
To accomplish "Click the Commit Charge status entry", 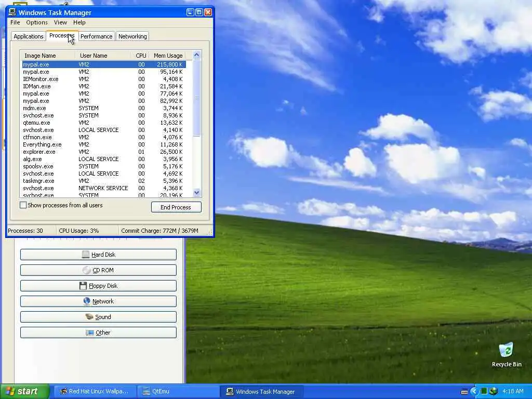I will (x=163, y=231).
